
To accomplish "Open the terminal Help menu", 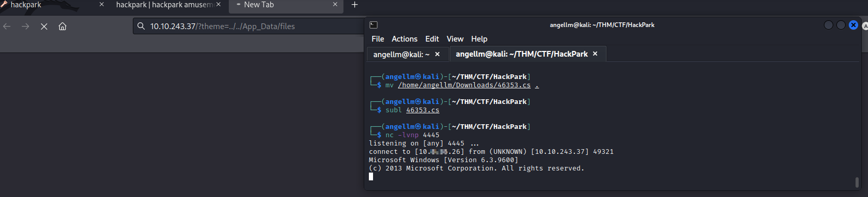I will tap(479, 39).
